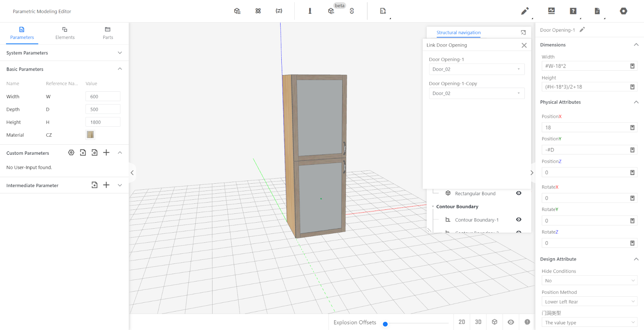Switch to 3D view mode
This screenshot has width=644, height=330.
pyautogui.click(x=478, y=322)
